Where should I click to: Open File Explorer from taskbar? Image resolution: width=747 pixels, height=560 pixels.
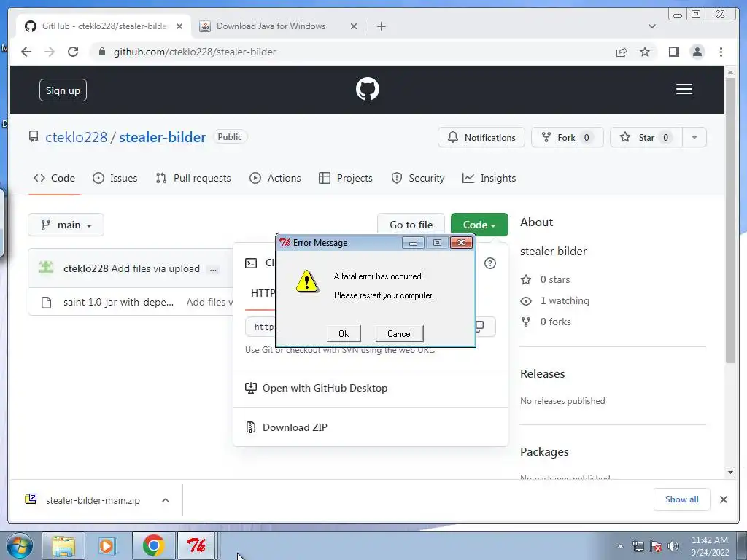click(x=63, y=545)
